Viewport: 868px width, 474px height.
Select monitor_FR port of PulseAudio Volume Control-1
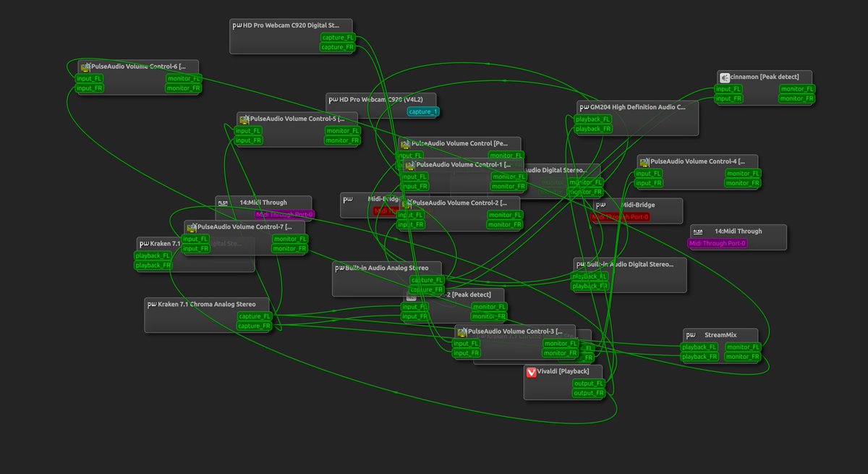tap(509, 186)
